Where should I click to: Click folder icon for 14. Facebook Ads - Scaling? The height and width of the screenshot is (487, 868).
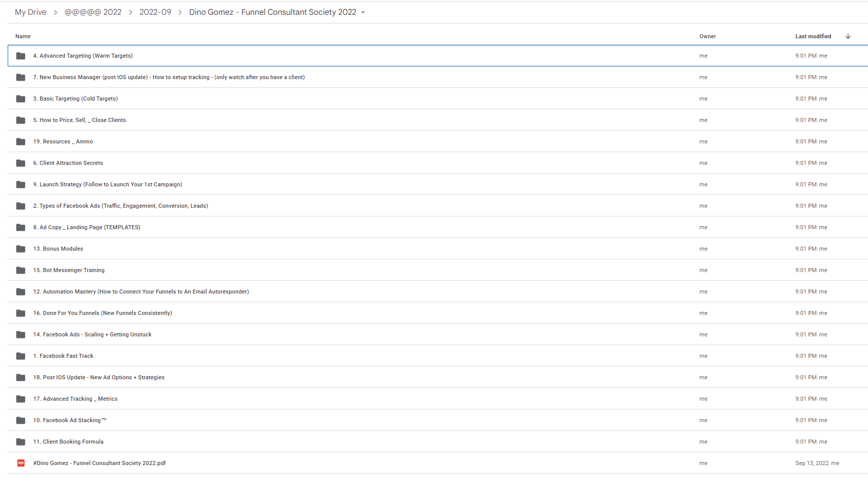point(20,335)
